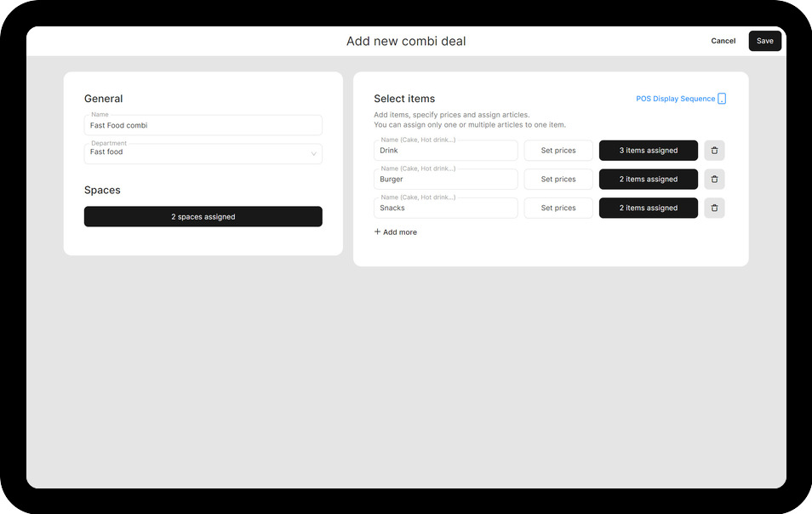Cancel adding the combi deal
Image resolution: width=812 pixels, height=514 pixels.
[x=723, y=41]
